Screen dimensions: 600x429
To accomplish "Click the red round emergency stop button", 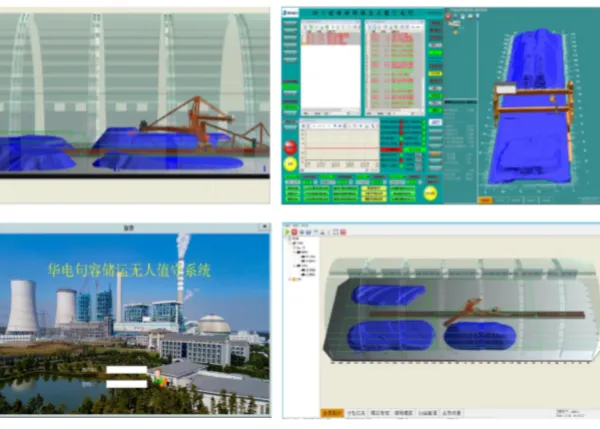I will [x=290, y=147].
